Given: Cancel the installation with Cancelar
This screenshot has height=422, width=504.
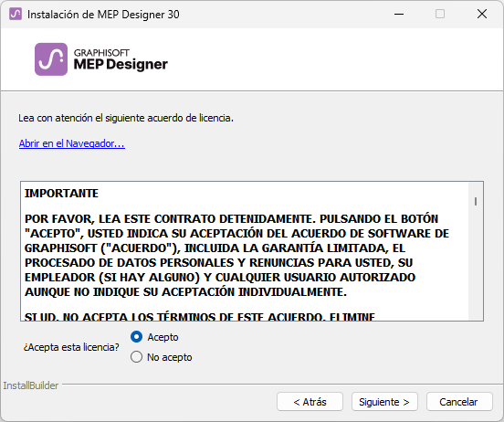Looking at the screenshot, I should pyautogui.click(x=459, y=402).
